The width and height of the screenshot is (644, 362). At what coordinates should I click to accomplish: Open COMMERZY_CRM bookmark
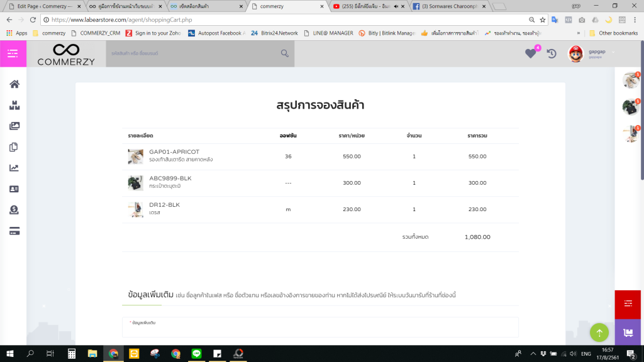pyautogui.click(x=96, y=33)
